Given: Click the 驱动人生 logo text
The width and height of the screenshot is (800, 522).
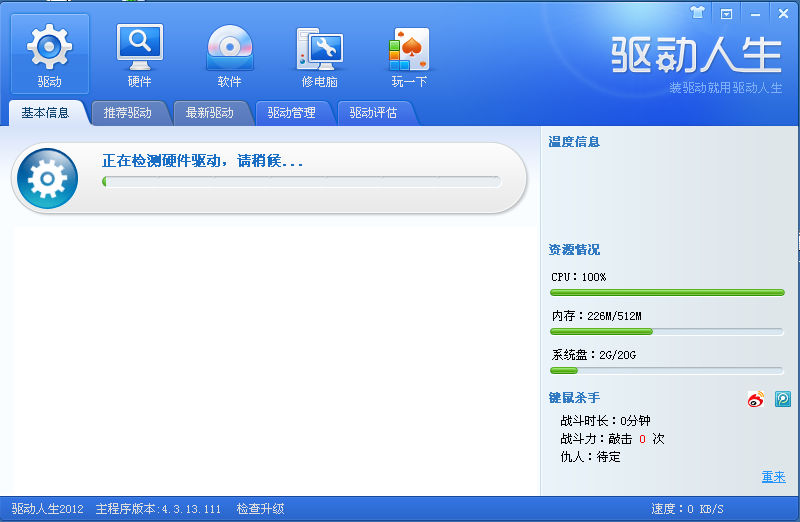Looking at the screenshot, I should tap(696, 54).
